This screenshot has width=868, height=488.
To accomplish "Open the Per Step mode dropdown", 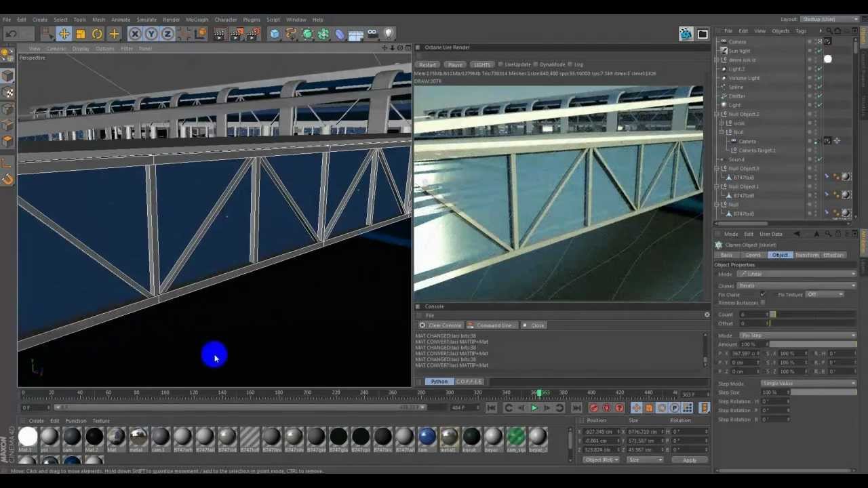I will [797, 335].
